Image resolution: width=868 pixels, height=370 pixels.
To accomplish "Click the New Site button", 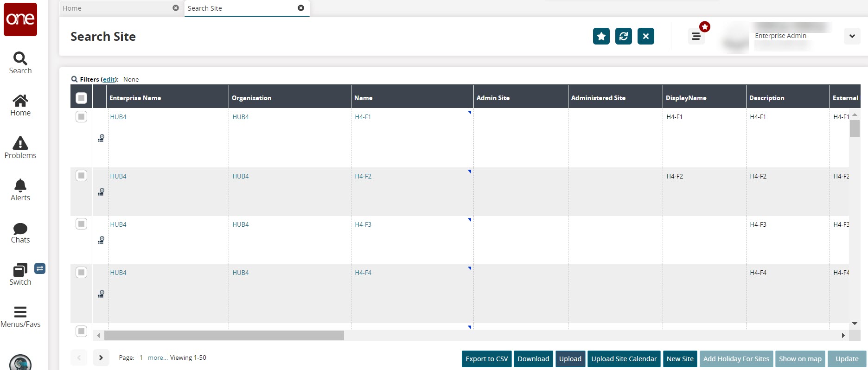I will click(680, 359).
